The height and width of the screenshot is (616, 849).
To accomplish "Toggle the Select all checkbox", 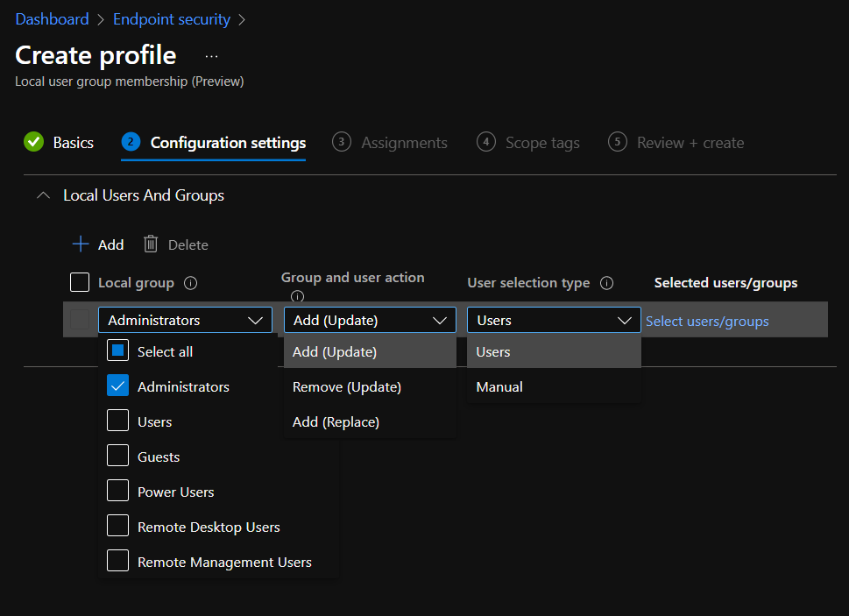I will click(x=118, y=351).
